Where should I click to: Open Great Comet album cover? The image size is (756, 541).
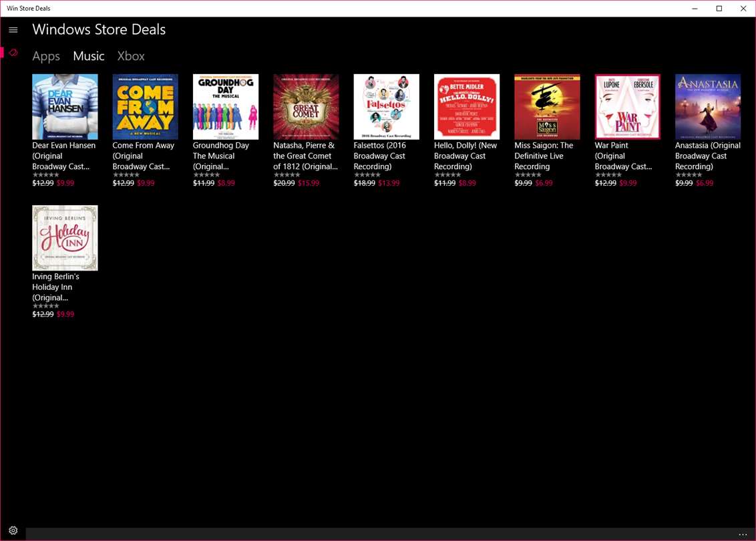coord(306,107)
